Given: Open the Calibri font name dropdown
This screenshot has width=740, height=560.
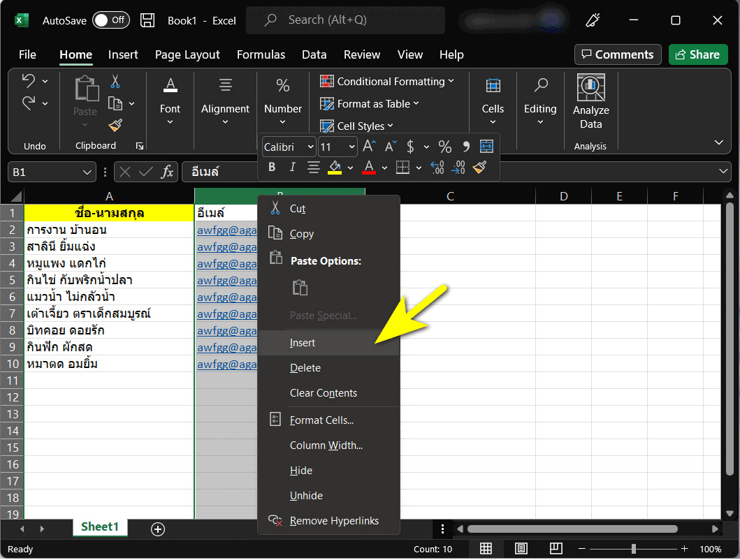Looking at the screenshot, I should point(289,147).
